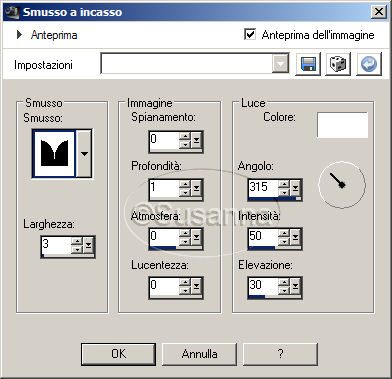Open the Angolo slider dropdown arrow

click(x=295, y=189)
